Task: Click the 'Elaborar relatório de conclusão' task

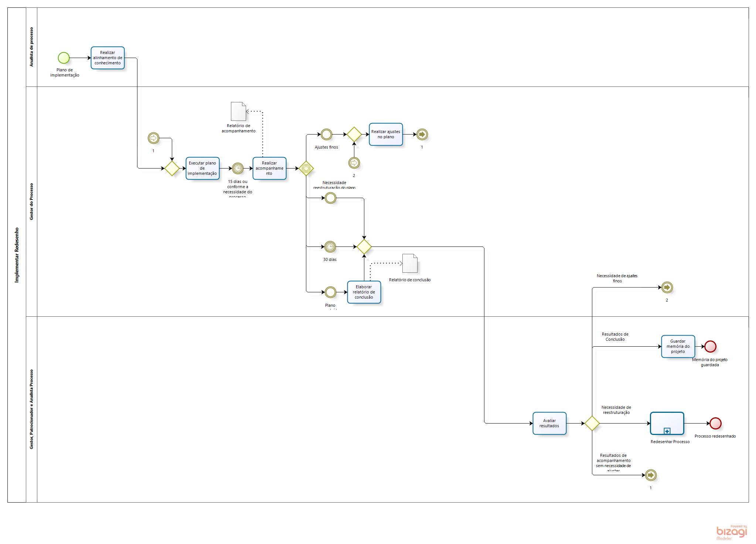Action: click(x=364, y=292)
